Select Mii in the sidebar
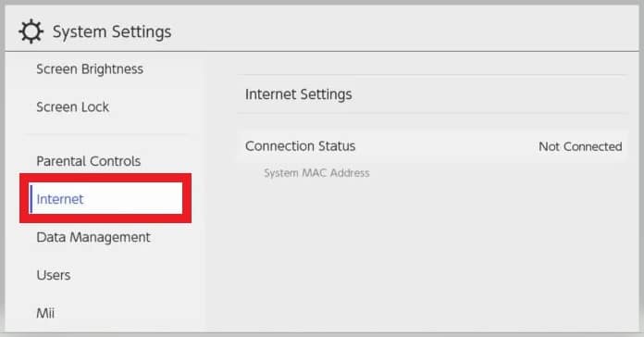 click(45, 313)
